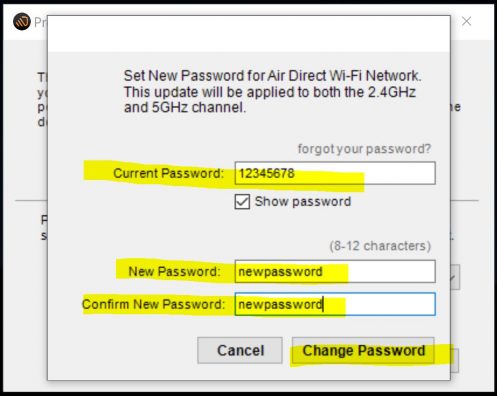
Task: Untick the Show password checkbox
Action: click(x=242, y=202)
